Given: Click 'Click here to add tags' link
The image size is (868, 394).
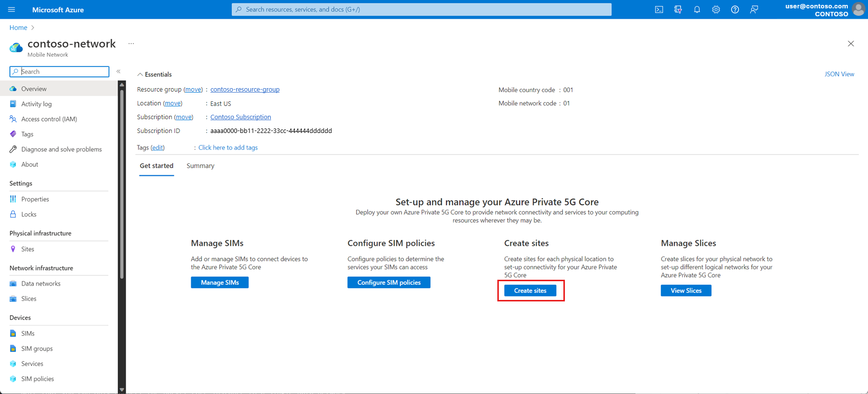Looking at the screenshot, I should (x=228, y=148).
